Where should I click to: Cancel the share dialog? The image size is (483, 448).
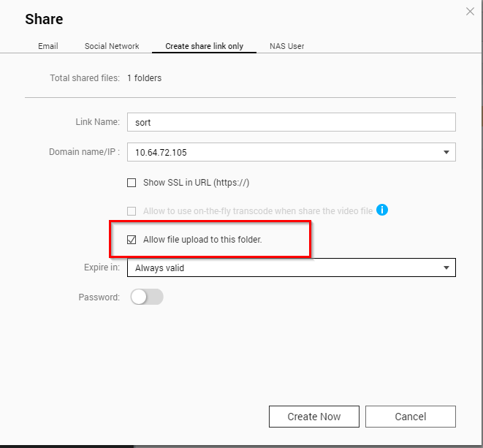tap(410, 417)
